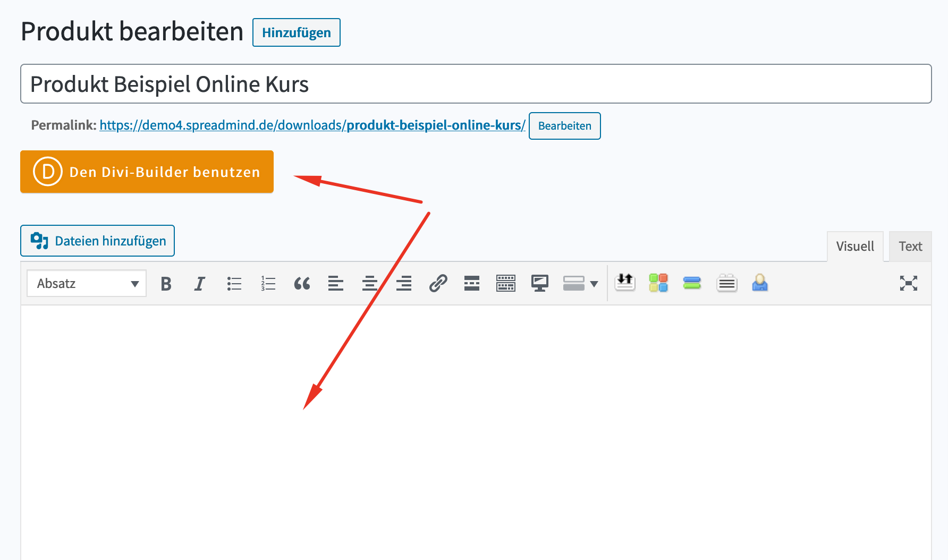This screenshot has width=948, height=560.
Task: Insert or edit a link
Action: [438, 284]
